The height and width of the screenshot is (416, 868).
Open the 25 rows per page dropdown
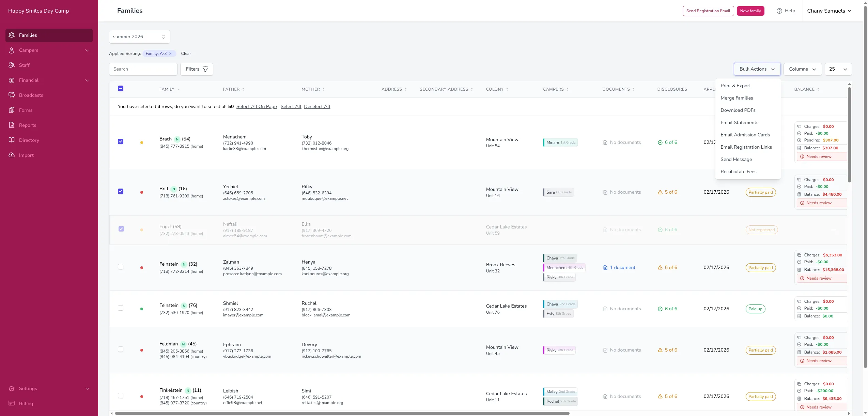(x=838, y=69)
